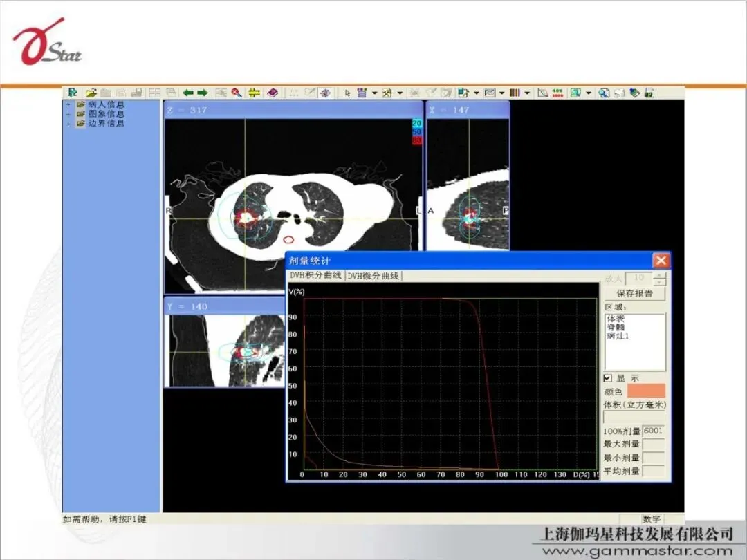Toggle the 显示 checkbox
The width and height of the screenshot is (747, 560).
point(607,378)
